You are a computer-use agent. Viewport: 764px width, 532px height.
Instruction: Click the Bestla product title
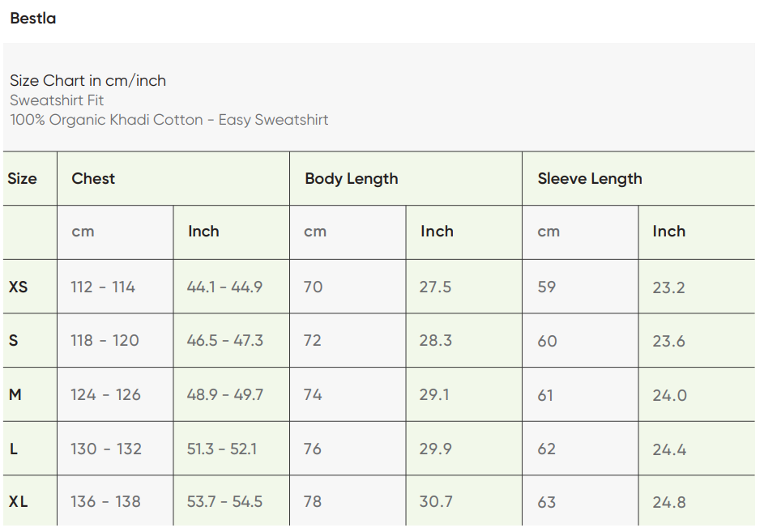(x=33, y=18)
